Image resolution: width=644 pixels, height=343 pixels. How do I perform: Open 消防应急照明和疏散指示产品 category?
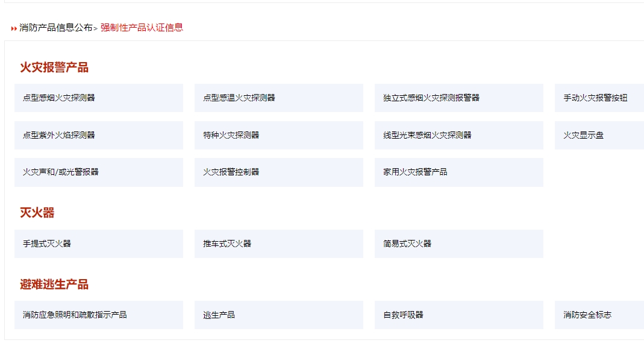98,315
